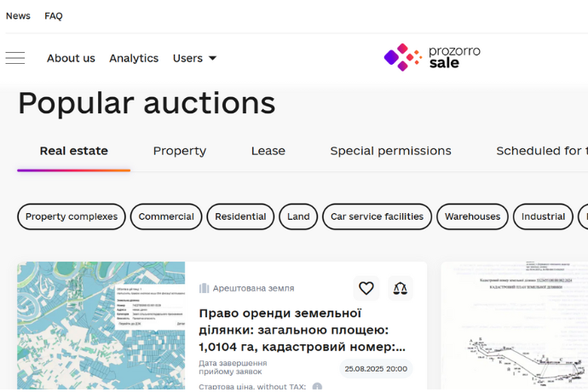The width and height of the screenshot is (588, 392).
Task: Select the Lease tab
Action: (x=268, y=151)
